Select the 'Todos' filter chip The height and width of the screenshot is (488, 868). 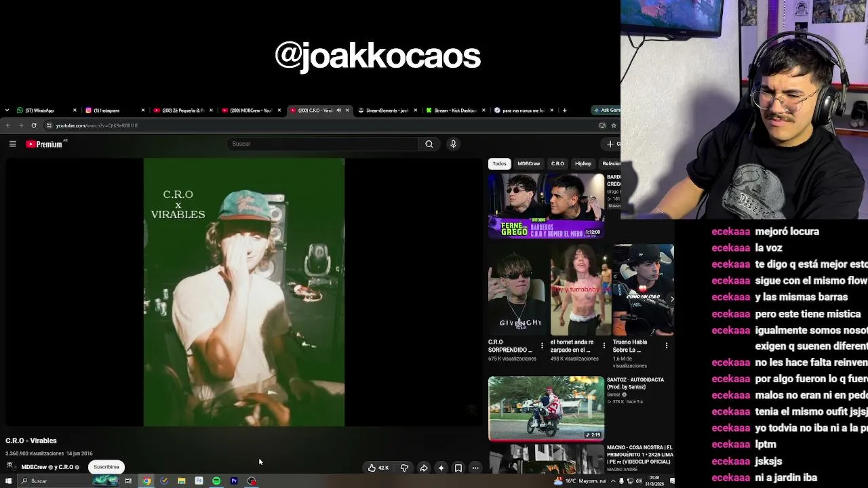[x=499, y=163]
